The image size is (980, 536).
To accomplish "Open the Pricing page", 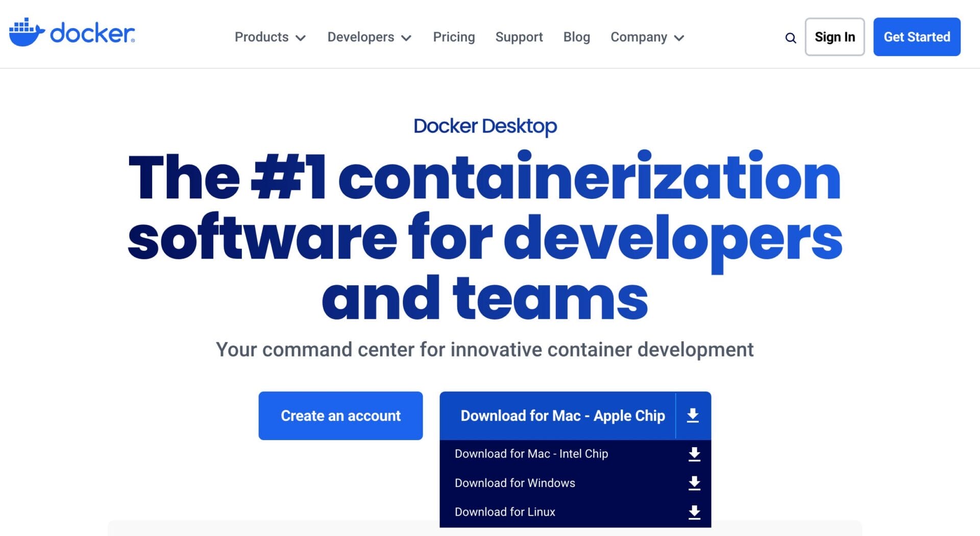I will [454, 37].
